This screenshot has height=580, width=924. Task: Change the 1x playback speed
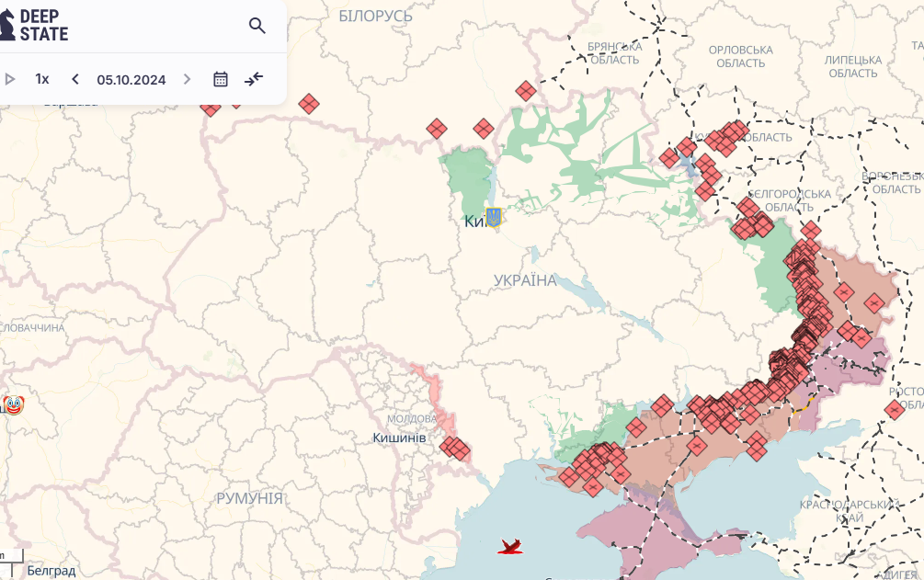click(42, 79)
